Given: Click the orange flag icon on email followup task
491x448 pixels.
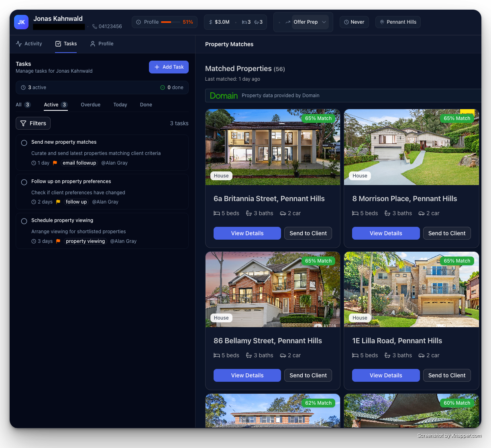Looking at the screenshot, I should tap(55, 163).
